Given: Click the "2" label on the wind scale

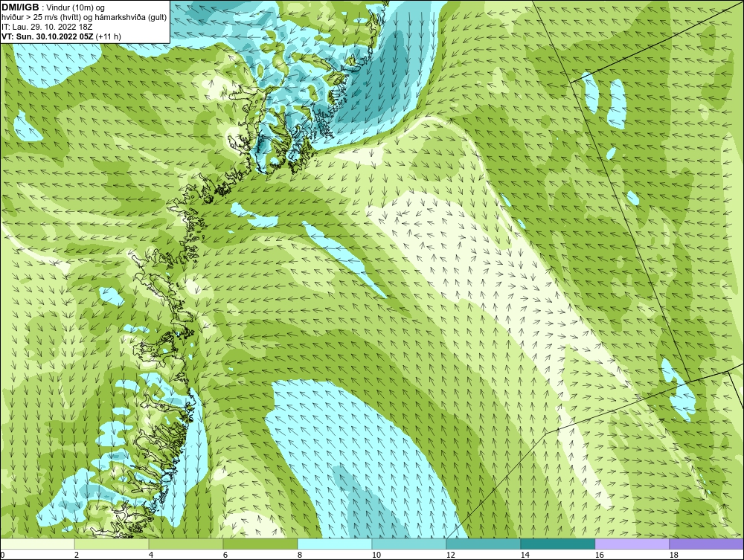Looking at the screenshot, I should click(x=77, y=556).
